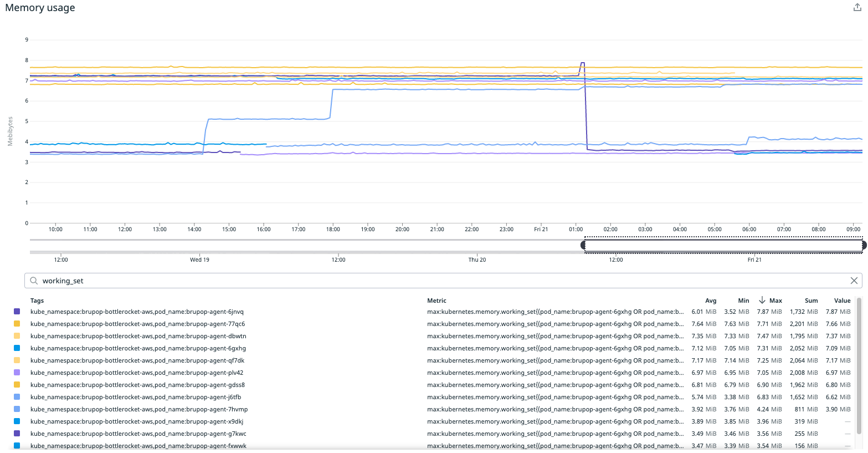The height and width of the screenshot is (453, 868).
Task: Select the brupop-agent-gdss8 tag row
Action: click(137, 385)
